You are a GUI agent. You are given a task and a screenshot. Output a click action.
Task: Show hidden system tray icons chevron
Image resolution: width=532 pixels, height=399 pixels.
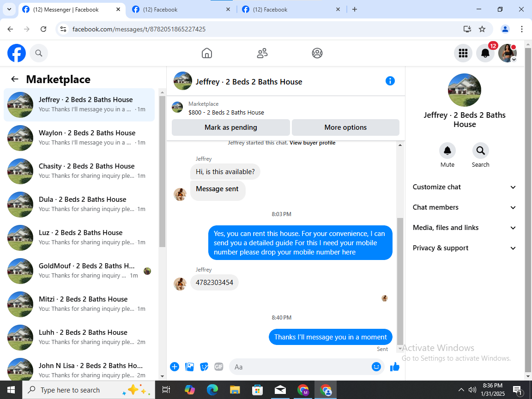pos(461,390)
